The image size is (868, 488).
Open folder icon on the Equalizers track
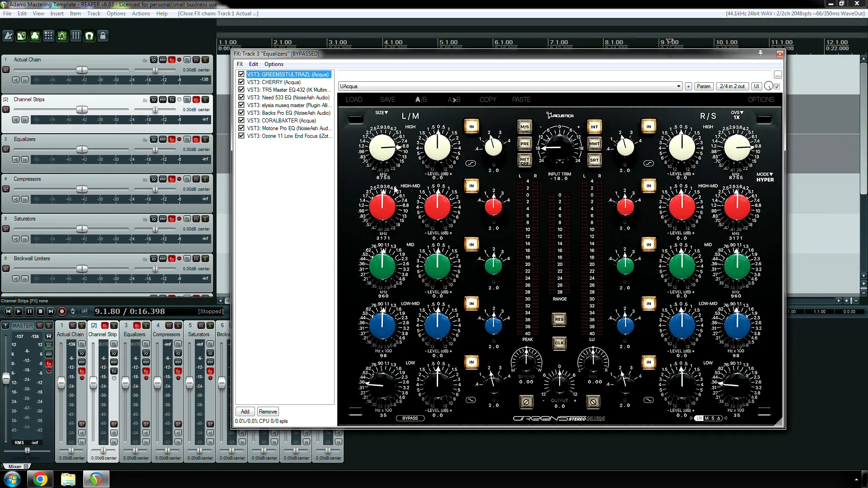[145, 140]
